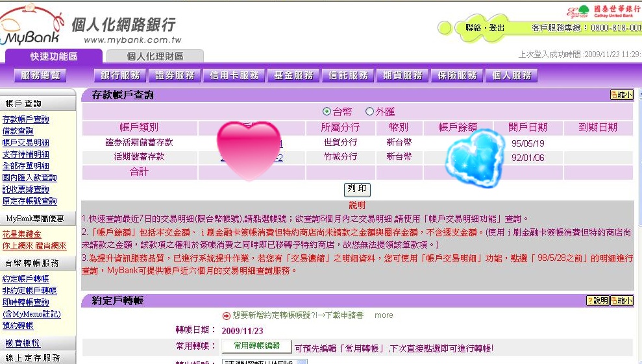Select the 台幣 radio button
The height and width of the screenshot is (364, 642).
coord(327,112)
